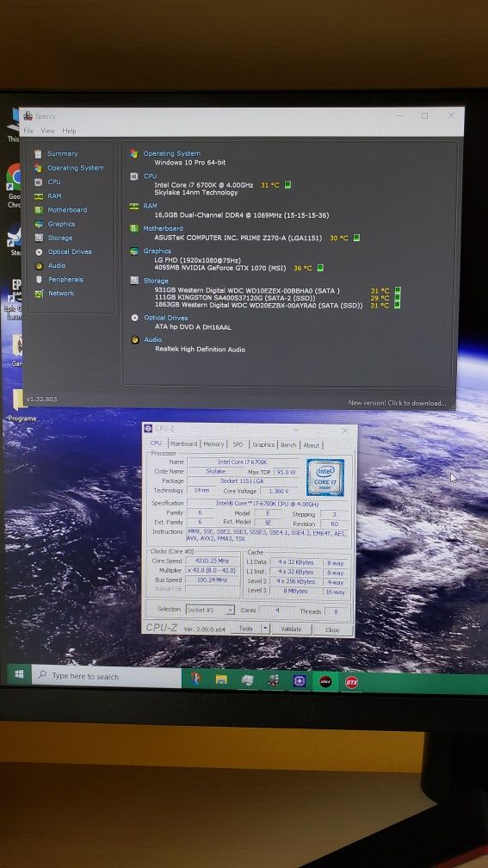Expand the Tools dropdown arrow in CPU-Z
488x868 pixels.
265,629
